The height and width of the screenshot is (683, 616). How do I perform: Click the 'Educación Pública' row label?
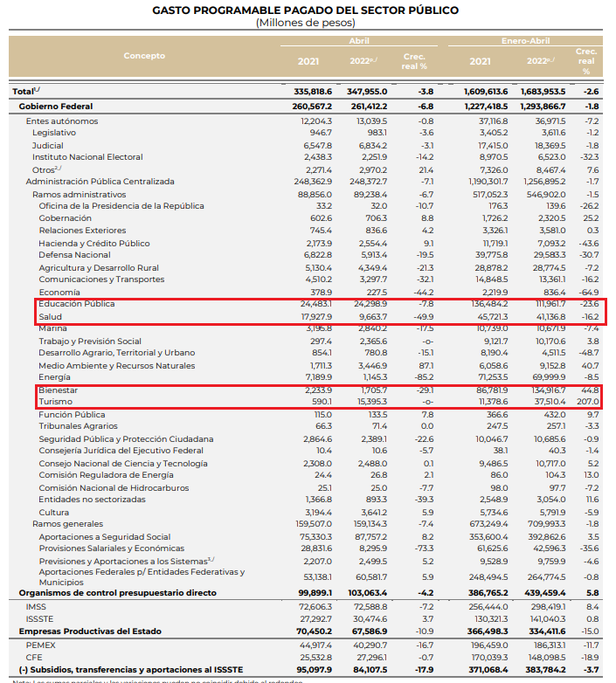pos(77,304)
